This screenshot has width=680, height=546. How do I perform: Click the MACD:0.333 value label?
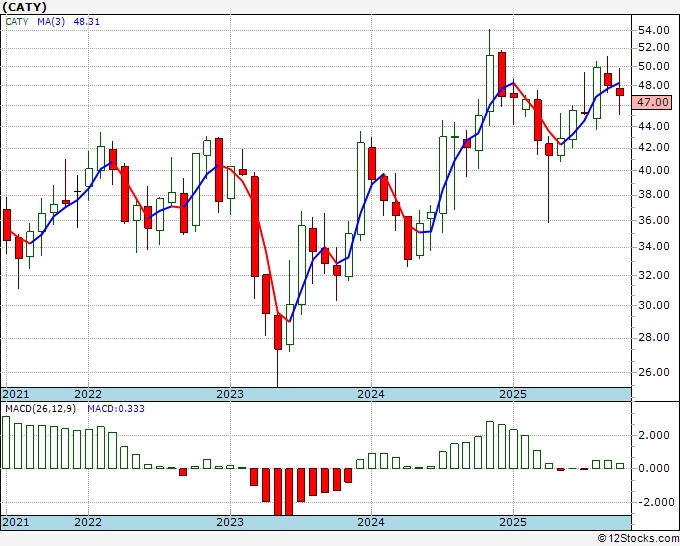coord(116,409)
